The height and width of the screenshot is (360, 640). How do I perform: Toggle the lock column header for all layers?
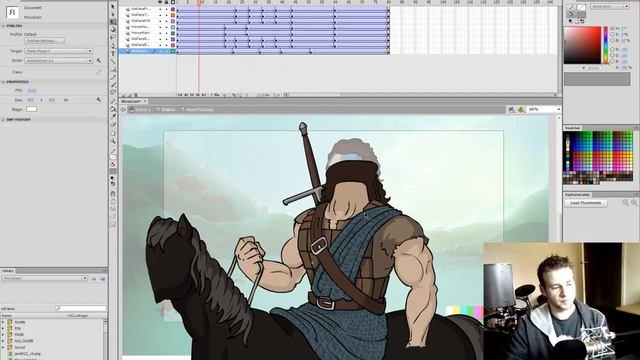pyautogui.click(x=166, y=2)
